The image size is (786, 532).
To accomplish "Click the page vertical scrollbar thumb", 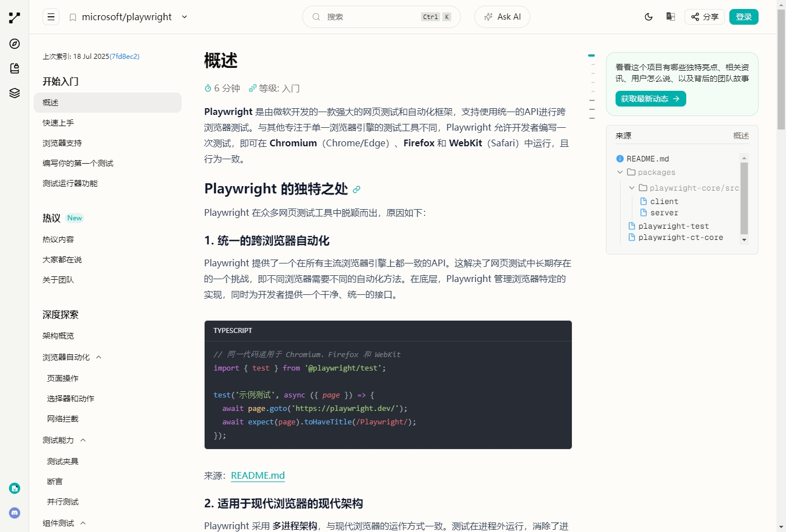I will point(781,69).
